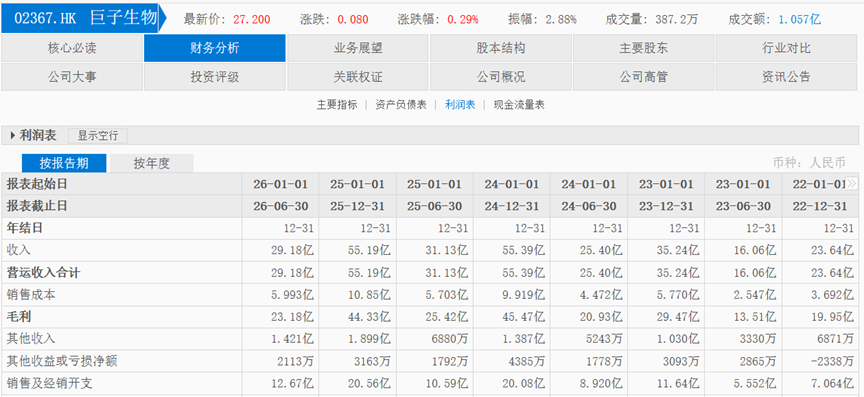Screen dimensions: 864x397
Task: Click the 涨跌幅 0.29% value
Action: coord(462,20)
